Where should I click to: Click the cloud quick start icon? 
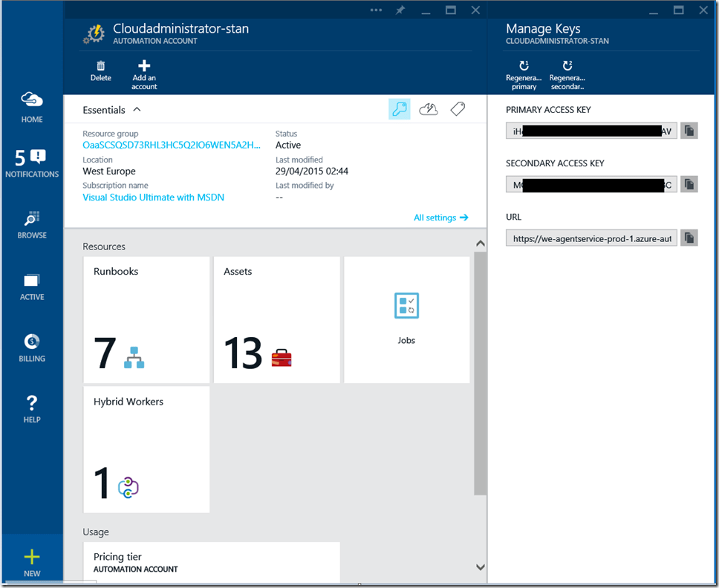tap(429, 109)
